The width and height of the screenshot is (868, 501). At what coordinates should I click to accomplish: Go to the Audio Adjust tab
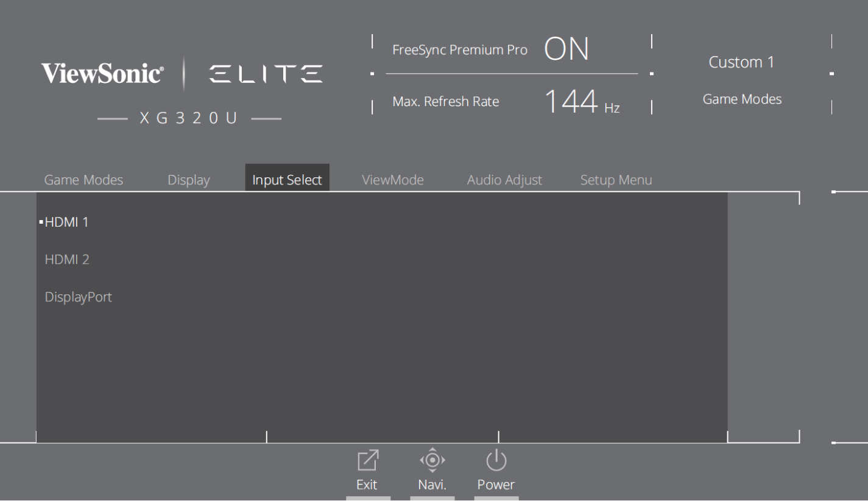(x=504, y=180)
